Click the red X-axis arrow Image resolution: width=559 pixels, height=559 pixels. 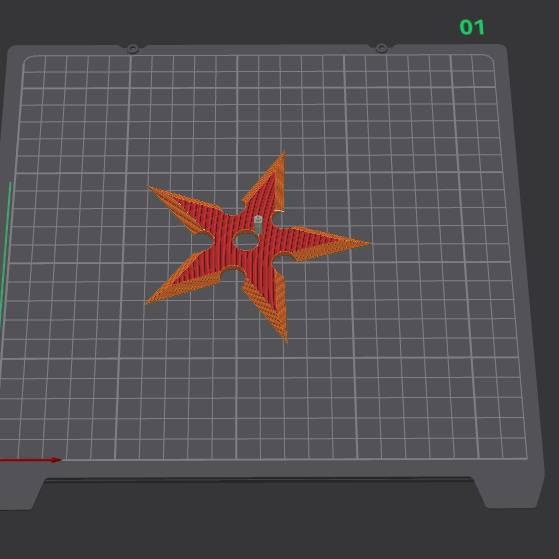click(x=31, y=460)
